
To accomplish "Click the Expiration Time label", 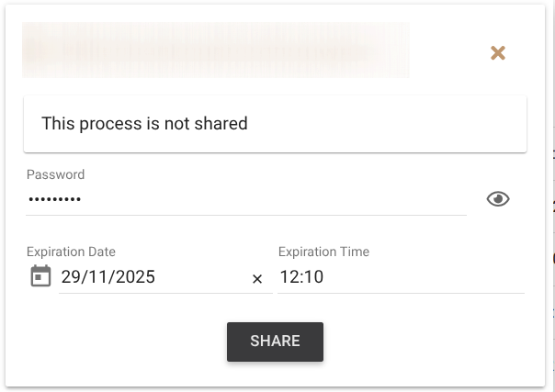I will coord(323,252).
